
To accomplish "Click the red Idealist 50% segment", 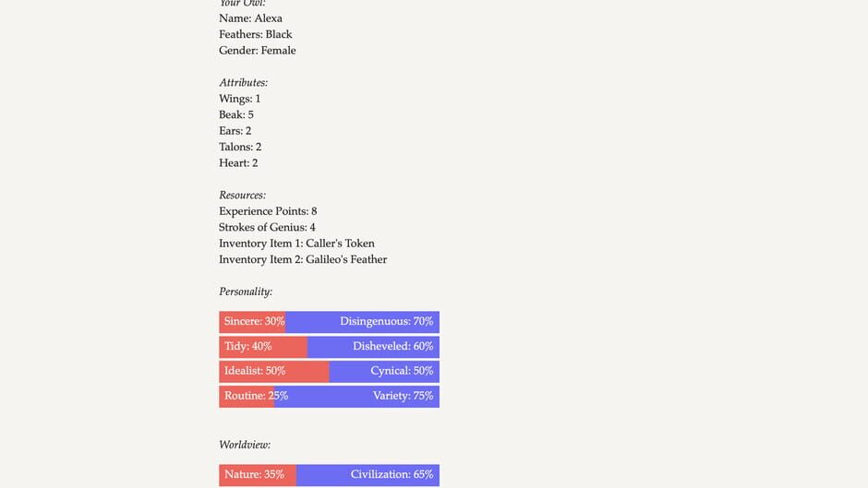I will [x=273, y=372].
